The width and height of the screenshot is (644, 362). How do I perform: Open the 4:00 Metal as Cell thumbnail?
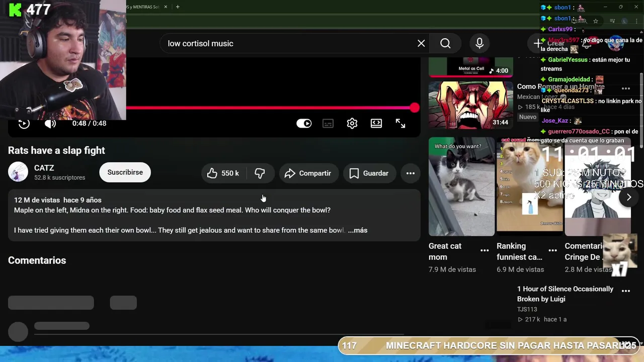(471, 67)
